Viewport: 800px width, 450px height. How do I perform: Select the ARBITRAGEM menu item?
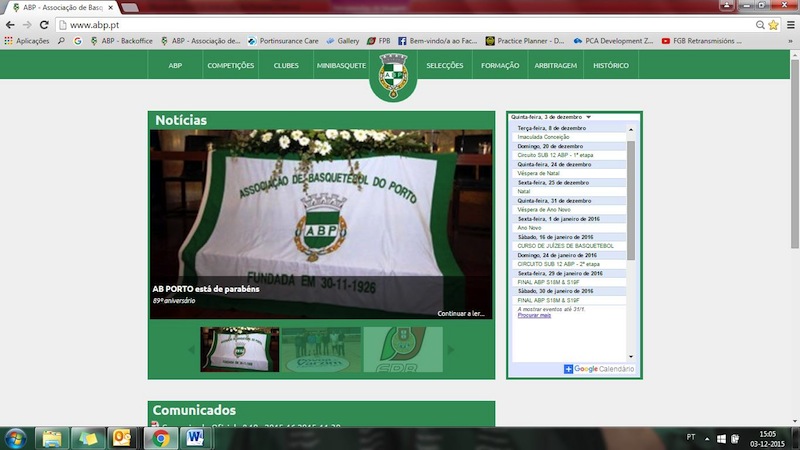pyautogui.click(x=555, y=65)
